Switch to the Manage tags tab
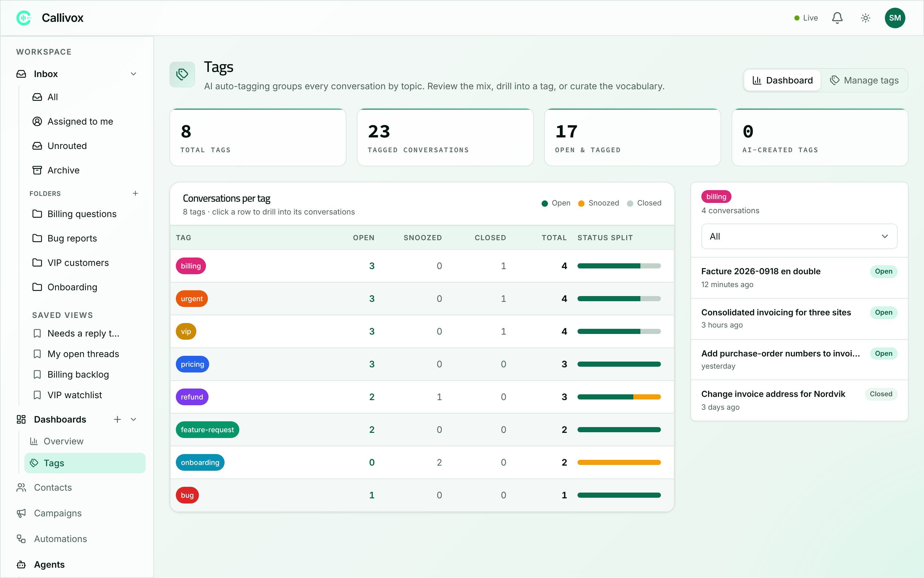Viewport: 924px width, 578px height. click(x=864, y=80)
